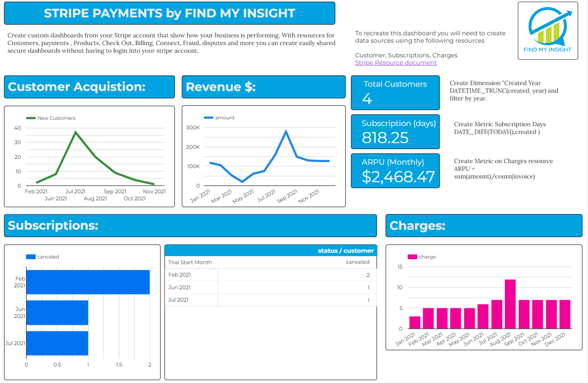Click the Aug 2021 charge bar
This screenshot has width=588, height=384.
(510, 304)
